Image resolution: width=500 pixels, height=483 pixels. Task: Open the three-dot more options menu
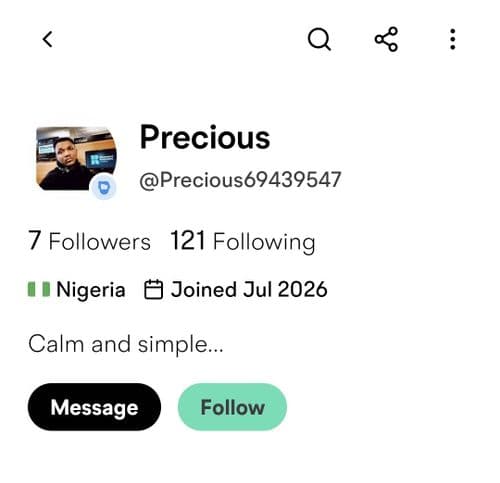tap(452, 39)
